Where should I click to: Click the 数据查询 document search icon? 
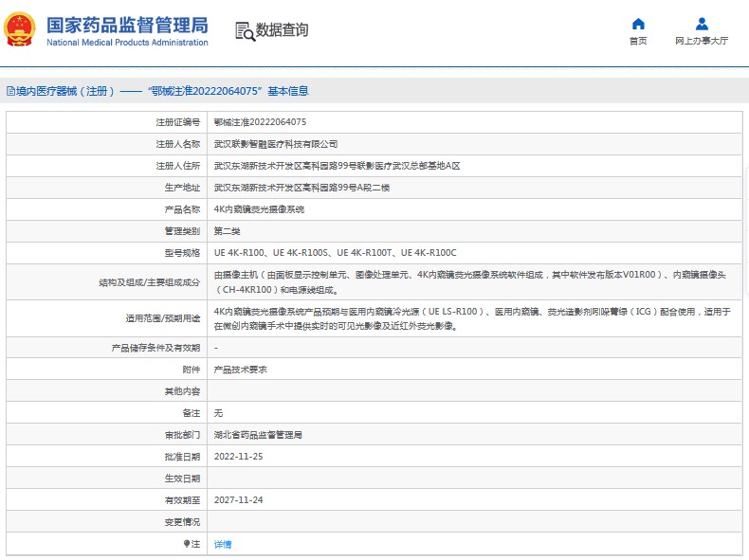(x=244, y=30)
